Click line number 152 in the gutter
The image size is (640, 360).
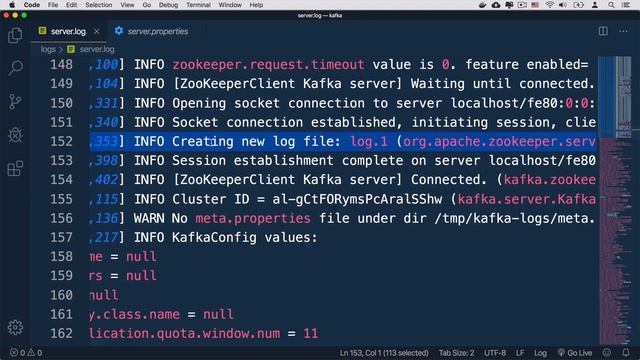tap(61, 142)
